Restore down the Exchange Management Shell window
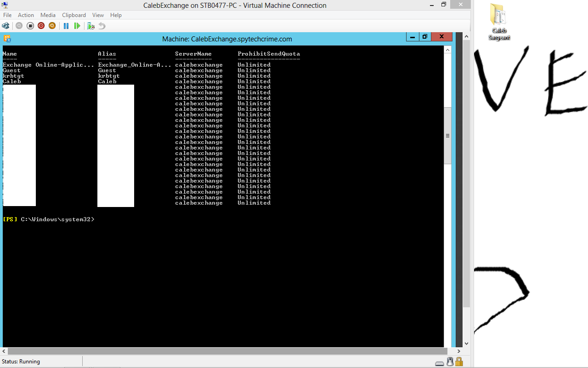Viewport: 588px width, 368px height. click(425, 37)
